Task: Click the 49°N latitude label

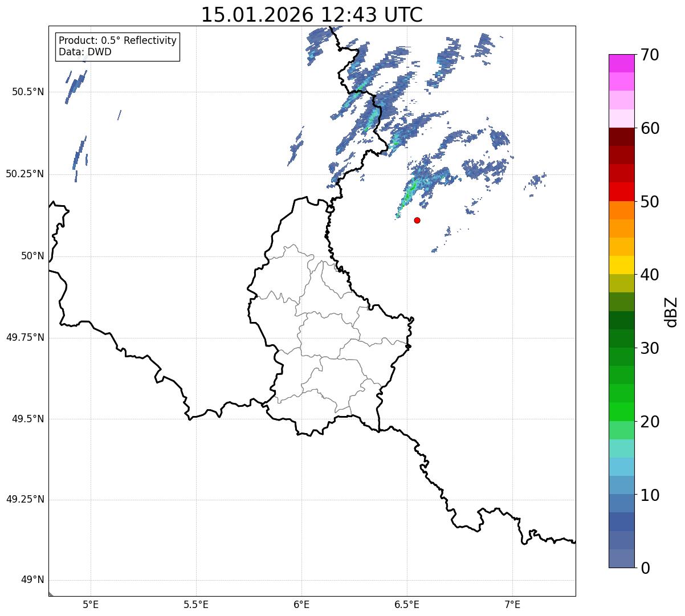Action: click(x=32, y=580)
